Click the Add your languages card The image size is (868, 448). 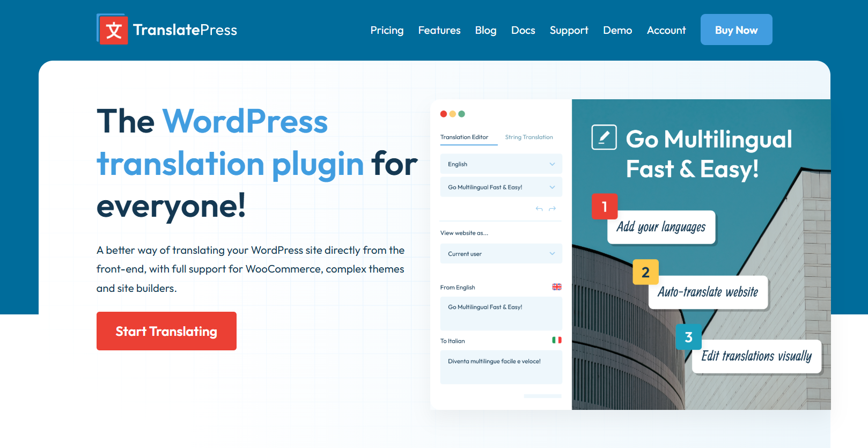(x=661, y=227)
